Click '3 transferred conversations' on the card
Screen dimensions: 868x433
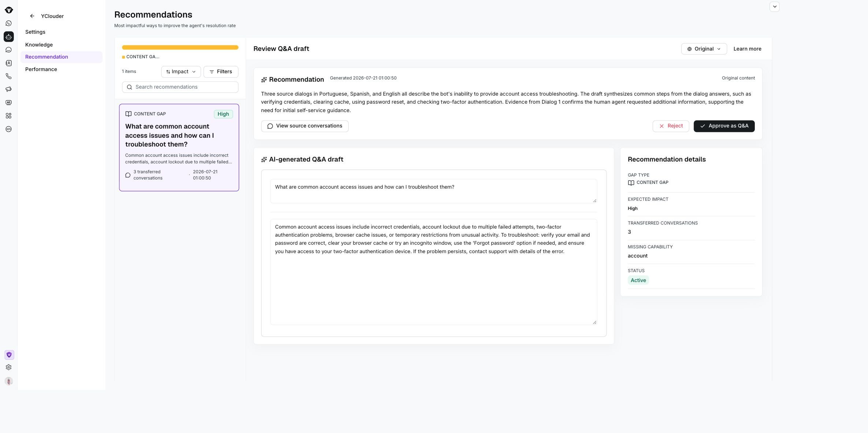tap(148, 175)
